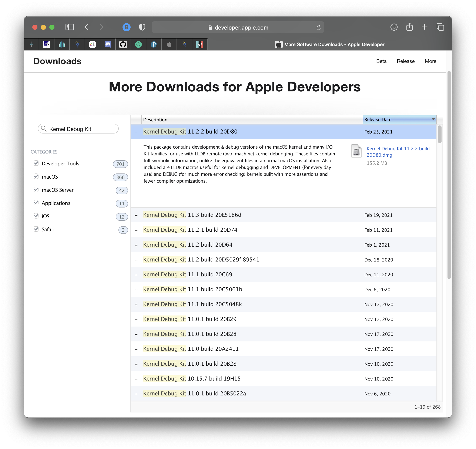This screenshot has height=449, width=476.
Task: Reload page using the refresh icon
Action: point(318,27)
